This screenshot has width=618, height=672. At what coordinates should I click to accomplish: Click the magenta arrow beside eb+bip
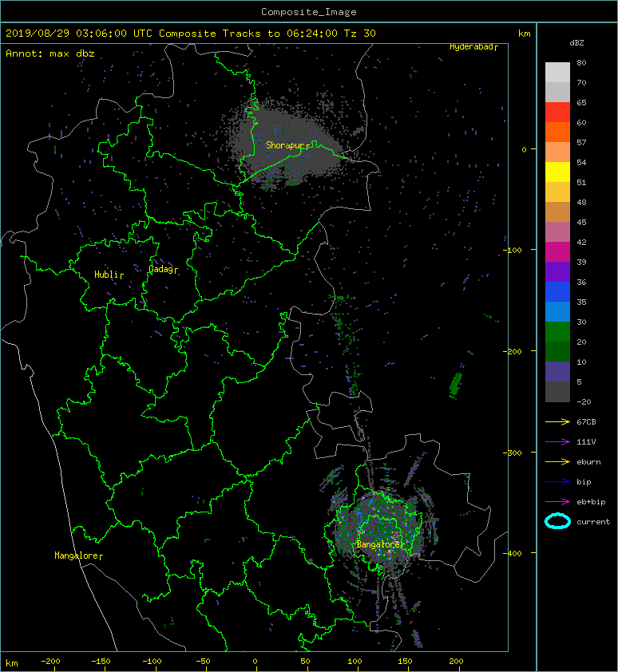[x=557, y=502]
